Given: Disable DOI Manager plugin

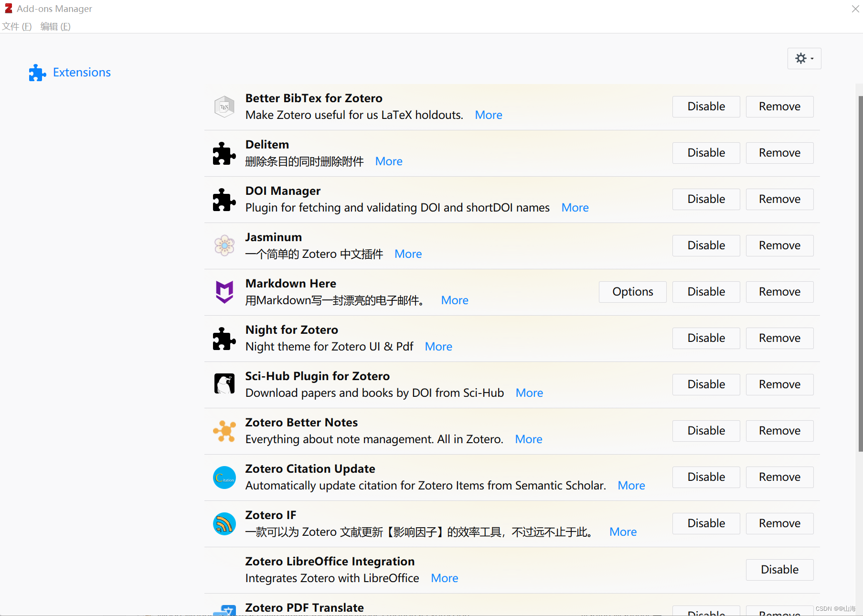Looking at the screenshot, I should tap(706, 199).
